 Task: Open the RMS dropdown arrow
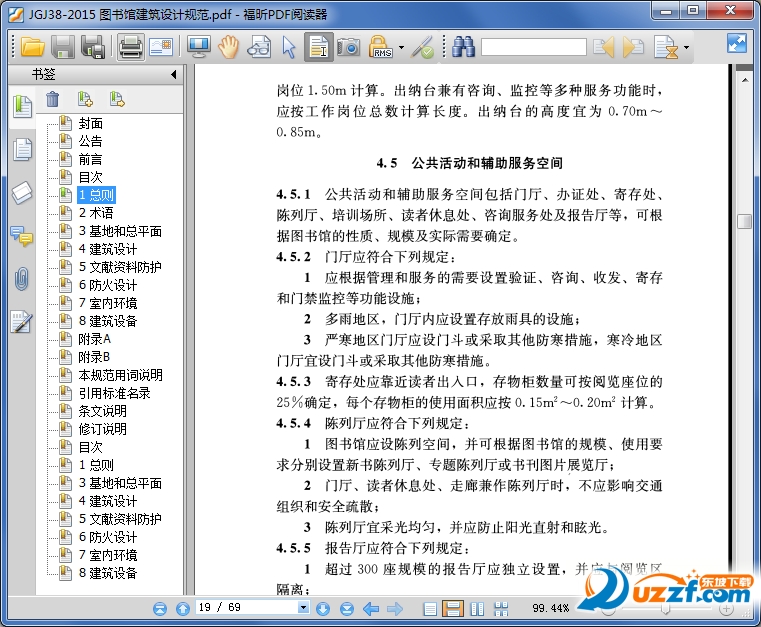401,48
